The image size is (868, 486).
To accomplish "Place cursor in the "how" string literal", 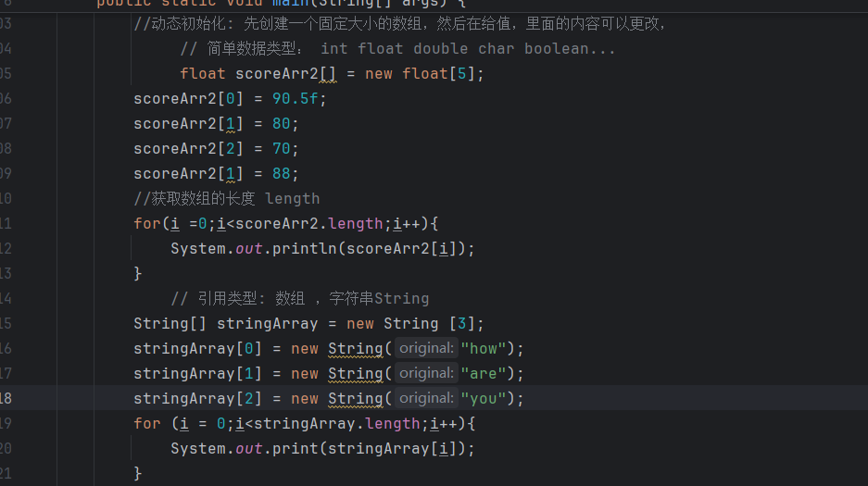I will pyautogui.click(x=484, y=349).
